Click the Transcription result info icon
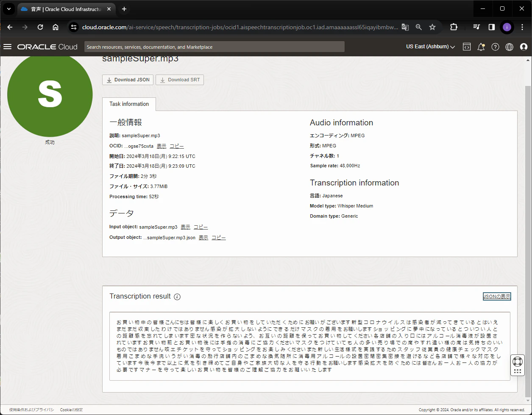The height and width of the screenshot is (415, 532). click(177, 297)
